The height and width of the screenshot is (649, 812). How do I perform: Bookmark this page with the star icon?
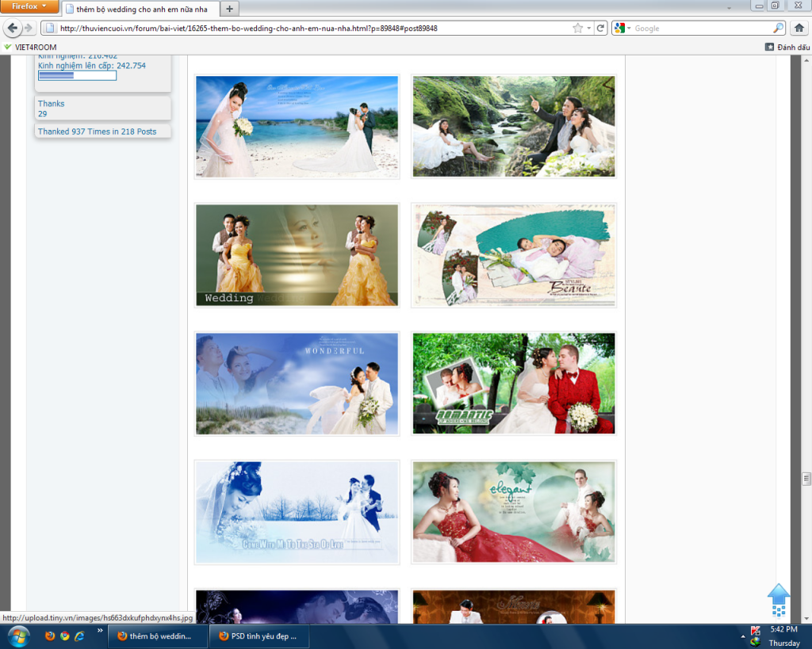point(577,28)
